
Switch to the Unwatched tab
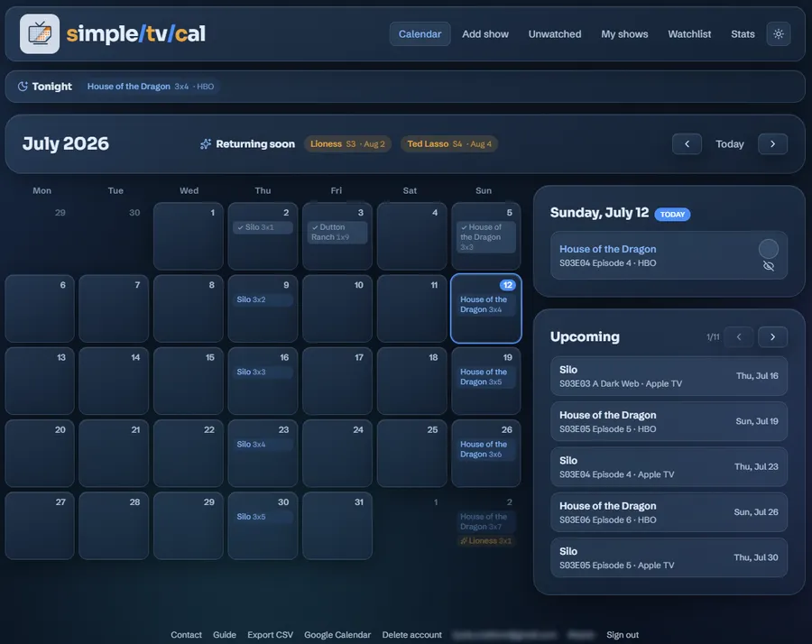pyautogui.click(x=555, y=34)
